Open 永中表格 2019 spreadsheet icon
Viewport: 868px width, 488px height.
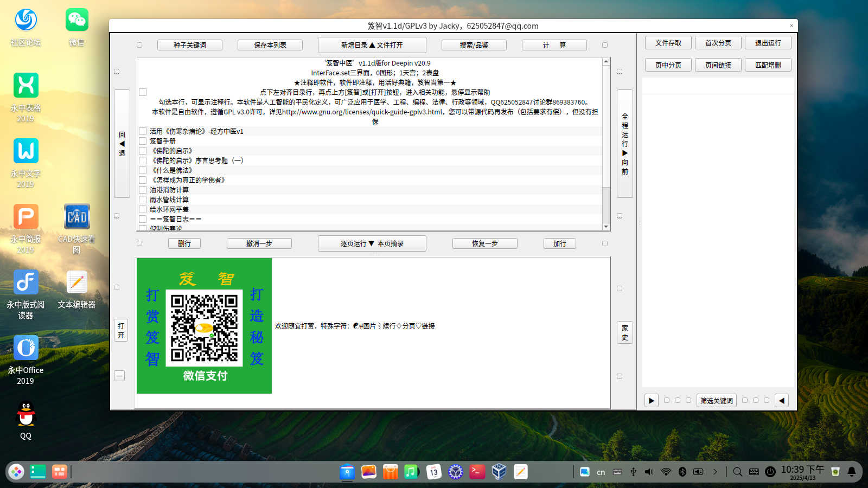click(x=25, y=86)
